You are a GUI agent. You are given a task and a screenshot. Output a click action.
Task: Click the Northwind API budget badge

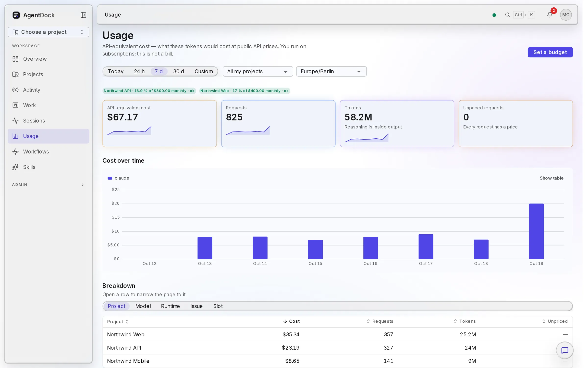click(149, 91)
